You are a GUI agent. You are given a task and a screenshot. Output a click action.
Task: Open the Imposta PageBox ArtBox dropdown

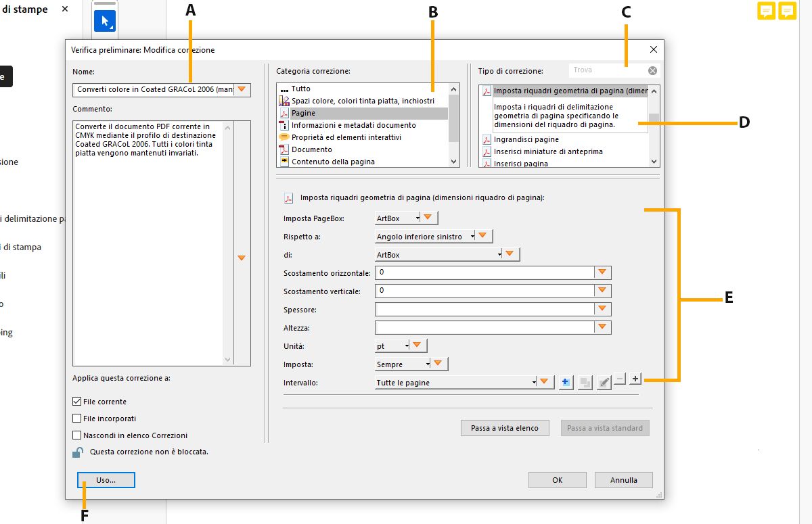398,218
